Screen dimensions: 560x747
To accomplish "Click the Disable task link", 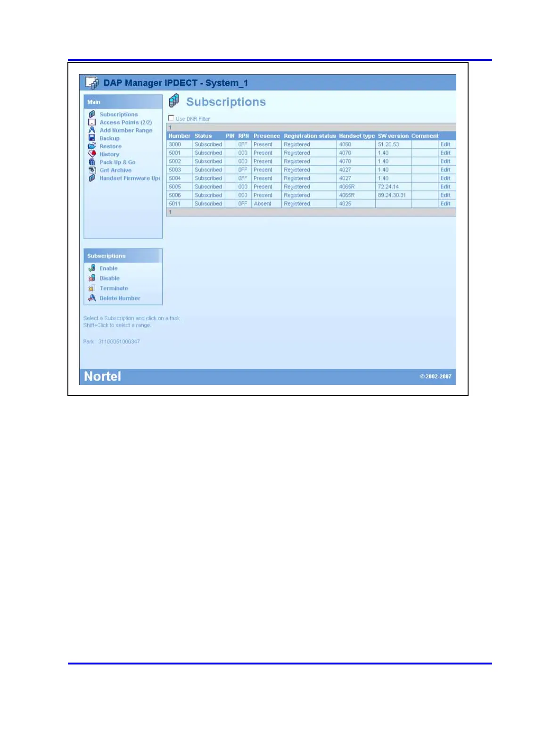I will (x=109, y=278).
